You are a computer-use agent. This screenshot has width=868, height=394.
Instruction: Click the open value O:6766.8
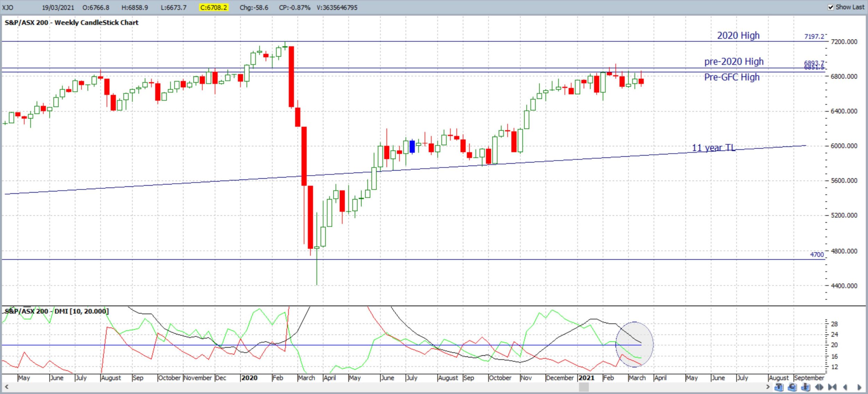(96, 7)
